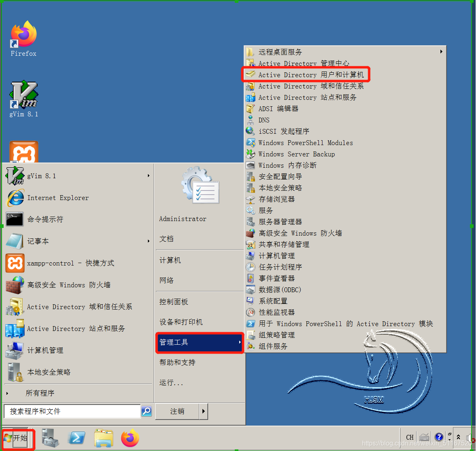476x451 pixels.
Task: Click Administrator user picture icon
Action: pos(200,185)
